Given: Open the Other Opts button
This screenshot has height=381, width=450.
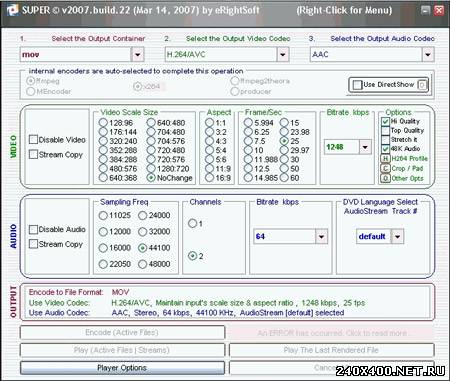Looking at the screenshot, I should (x=385, y=178).
